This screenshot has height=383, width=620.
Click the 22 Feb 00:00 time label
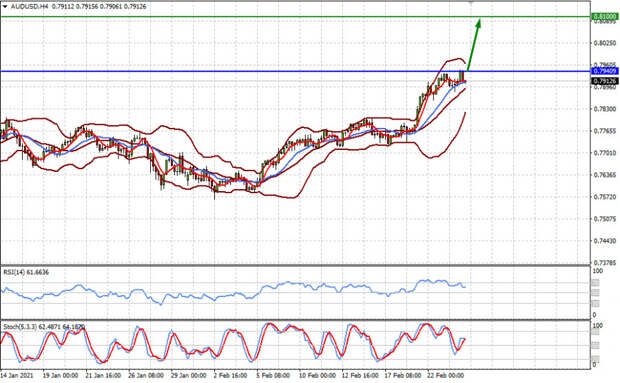click(x=445, y=375)
